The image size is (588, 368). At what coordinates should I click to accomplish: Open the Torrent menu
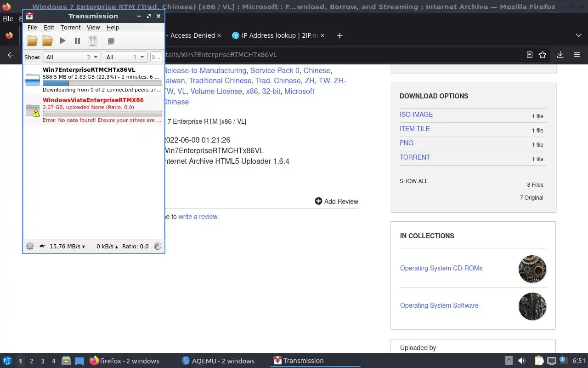click(70, 28)
